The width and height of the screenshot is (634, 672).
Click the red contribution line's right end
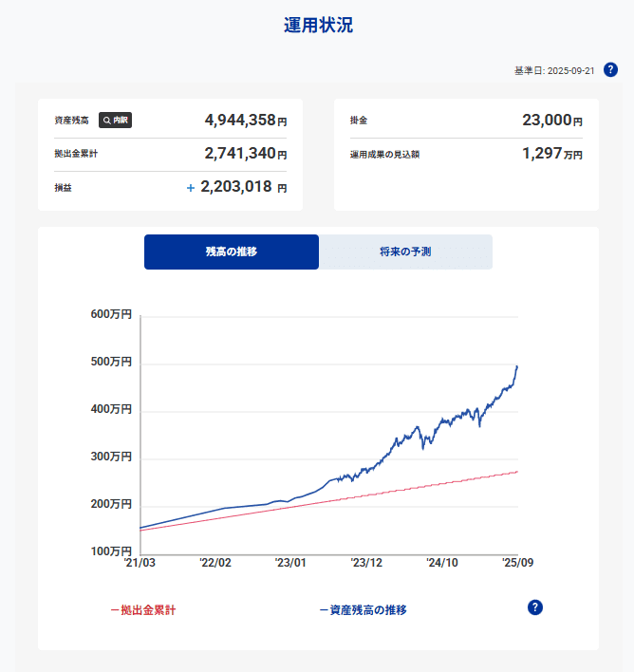pyautogui.click(x=516, y=472)
